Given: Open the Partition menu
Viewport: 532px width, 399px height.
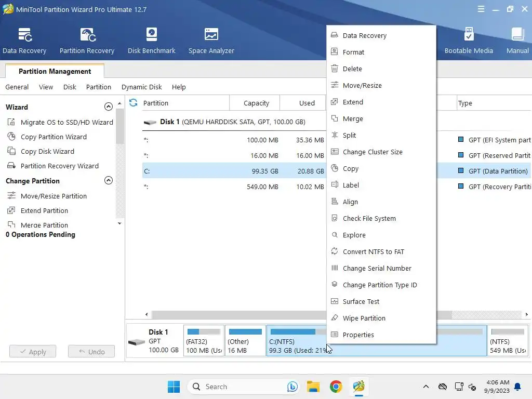Looking at the screenshot, I should (98, 87).
